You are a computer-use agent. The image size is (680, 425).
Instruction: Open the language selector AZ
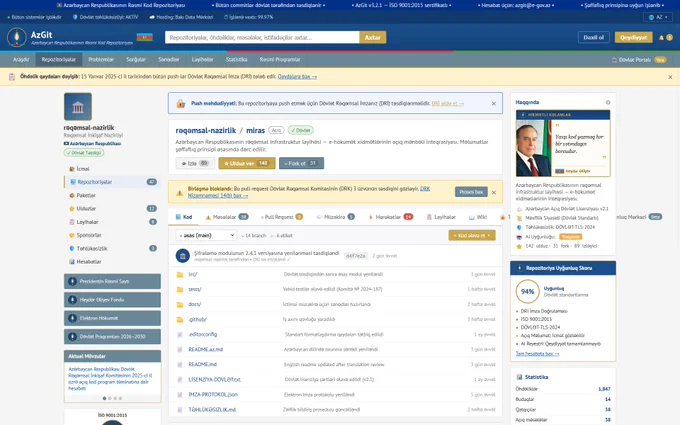click(x=658, y=17)
